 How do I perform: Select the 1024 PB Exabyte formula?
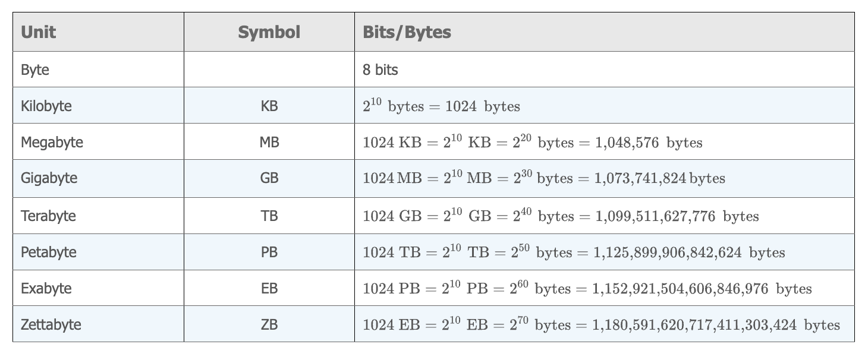point(587,289)
